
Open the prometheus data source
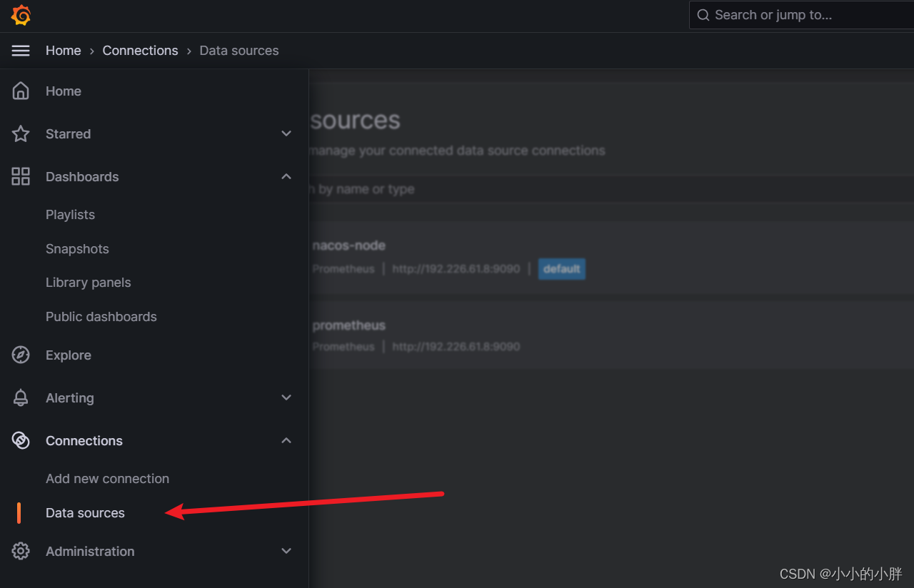pyautogui.click(x=349, y=325)
